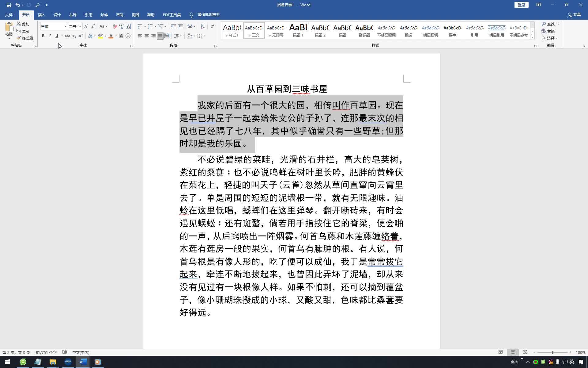Toggle show paragraph marks
The width and height of the screenshot is (588, 368).
[212, 26]
